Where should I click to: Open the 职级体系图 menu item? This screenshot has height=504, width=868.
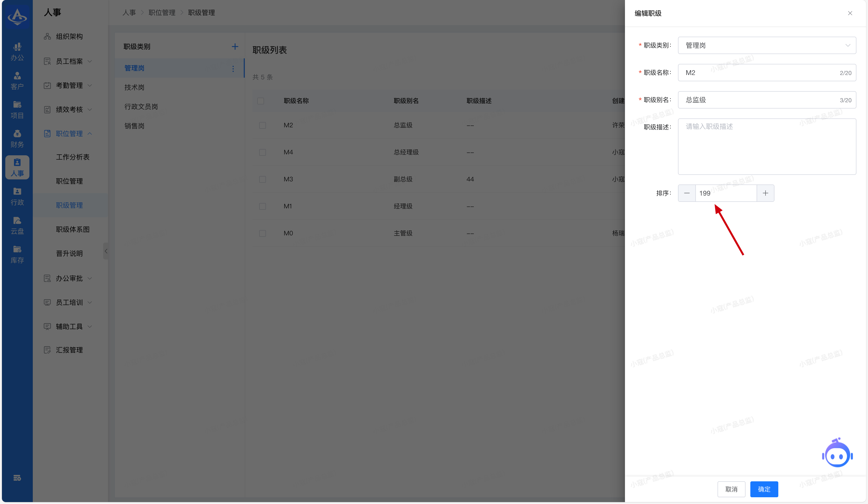[73, 229]
